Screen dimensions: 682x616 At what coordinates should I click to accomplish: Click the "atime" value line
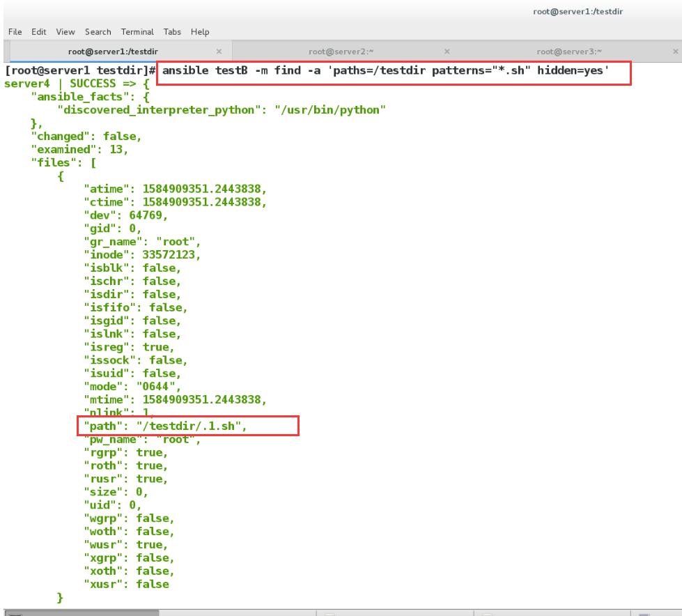pyautogui.click(x=175, y=189)
